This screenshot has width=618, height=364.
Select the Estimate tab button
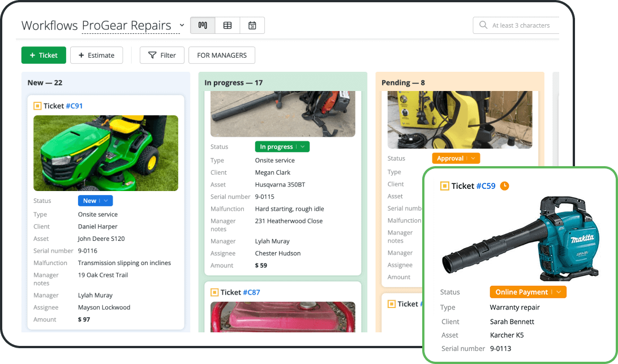click(x=96, y=55)
